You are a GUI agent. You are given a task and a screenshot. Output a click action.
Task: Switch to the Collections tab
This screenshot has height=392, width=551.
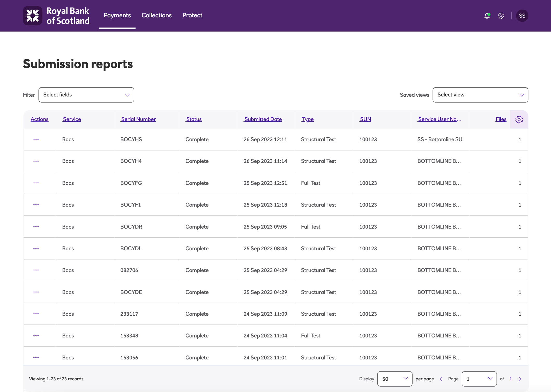157,16
